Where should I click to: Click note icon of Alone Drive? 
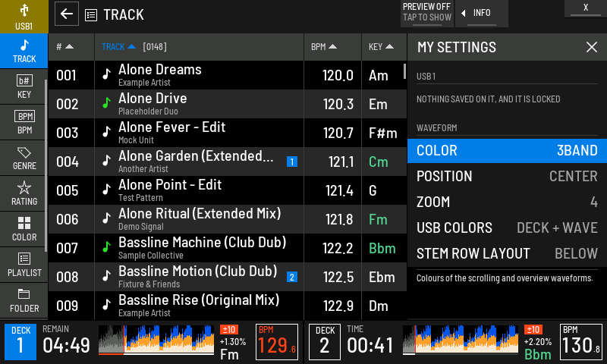pyautogui.click(x=106, y=103)
